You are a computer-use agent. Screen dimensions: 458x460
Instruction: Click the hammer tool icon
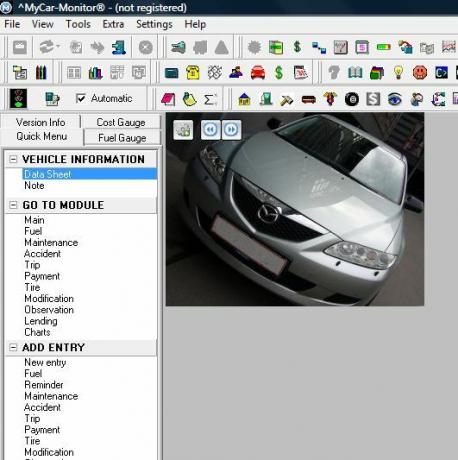tap(287, 99)
